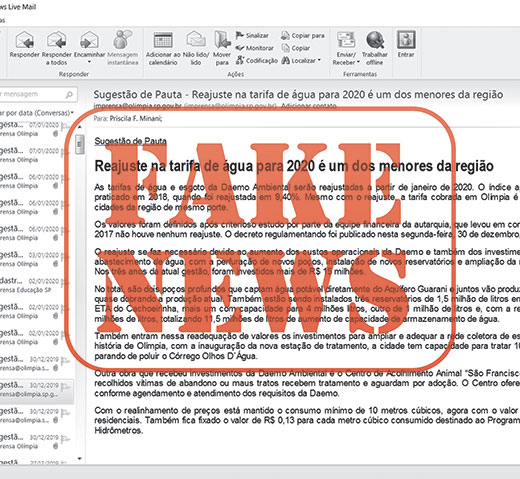
Task: Click the Mover para folder icon
Action: pyautogui.click(x=222, y=40)
